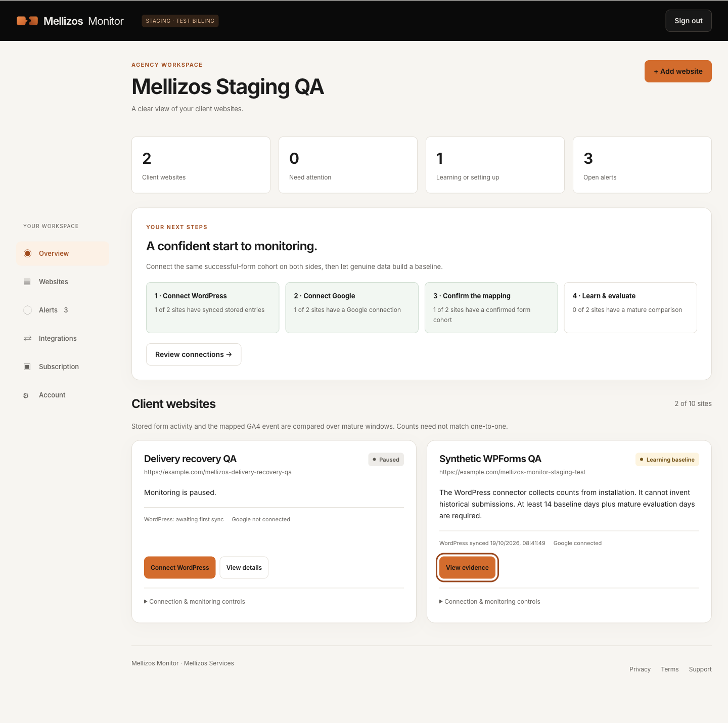Click the Client websites stat card
The width and height of the screenshot is (728, 723).
201,165
